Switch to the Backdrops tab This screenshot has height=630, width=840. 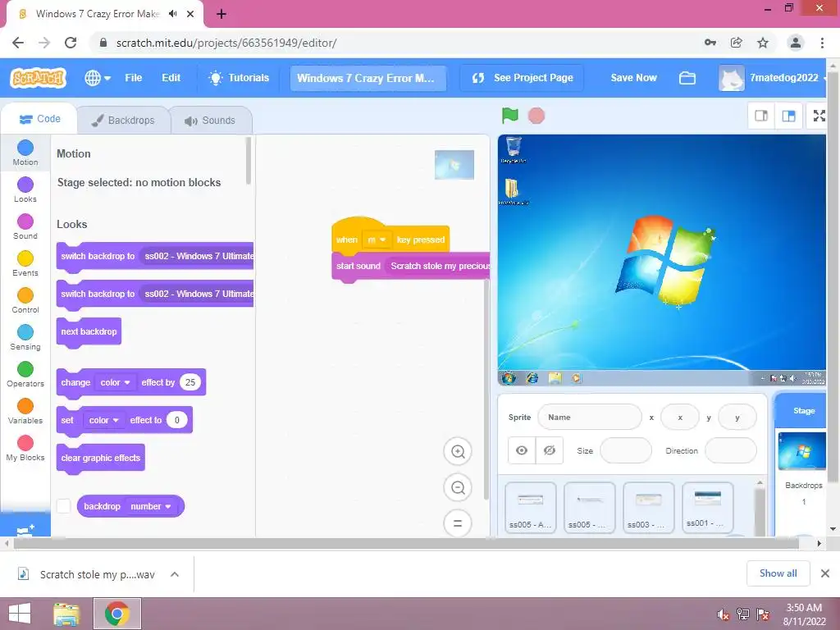point(123,121)
